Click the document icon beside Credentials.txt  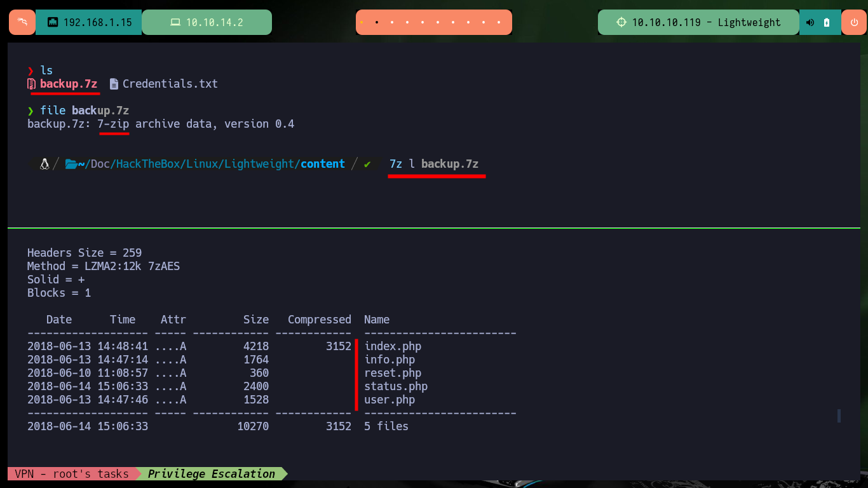pos(114,84)
